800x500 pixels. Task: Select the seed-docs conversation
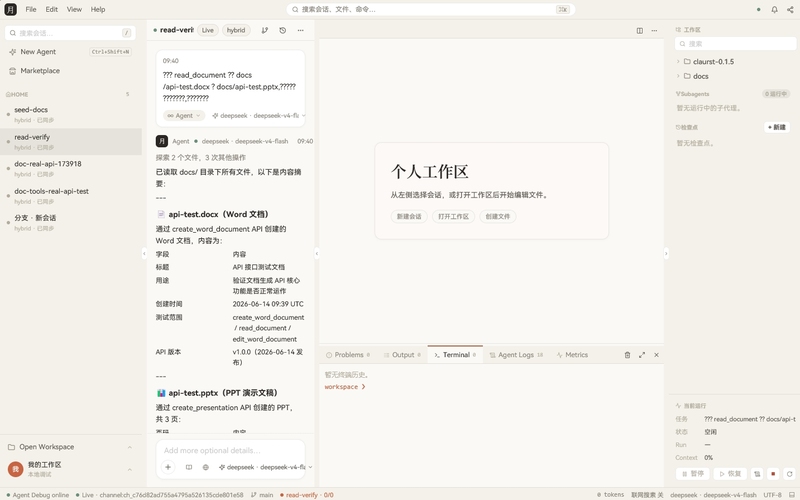click(x=71, y=114)
